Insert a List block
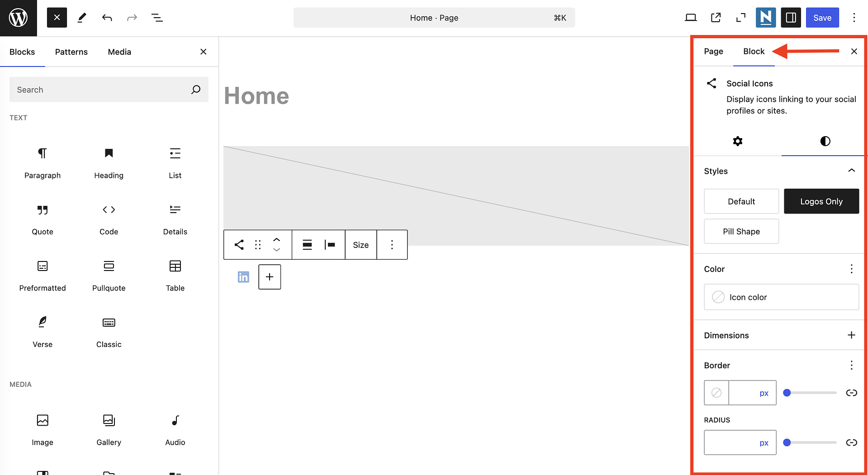 click(175, 163)
